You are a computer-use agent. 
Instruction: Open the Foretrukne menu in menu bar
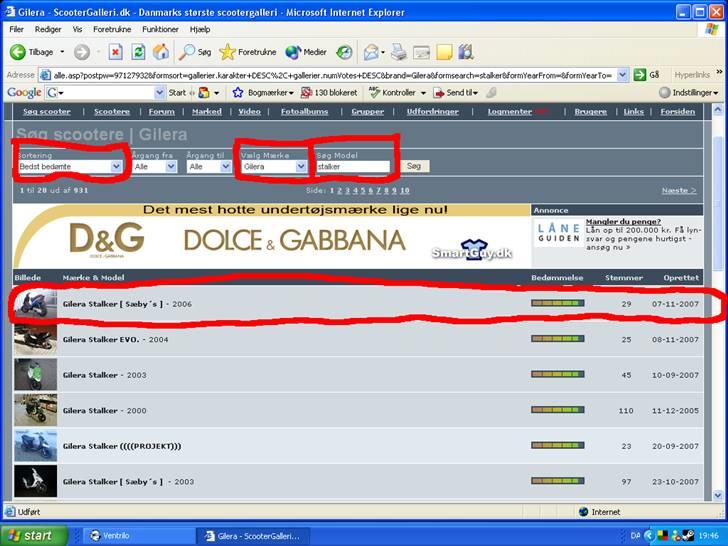112,29
